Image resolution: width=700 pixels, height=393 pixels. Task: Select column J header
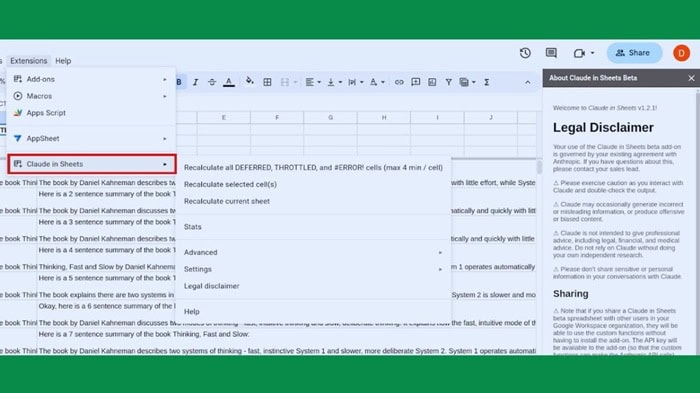coord(491,117)
